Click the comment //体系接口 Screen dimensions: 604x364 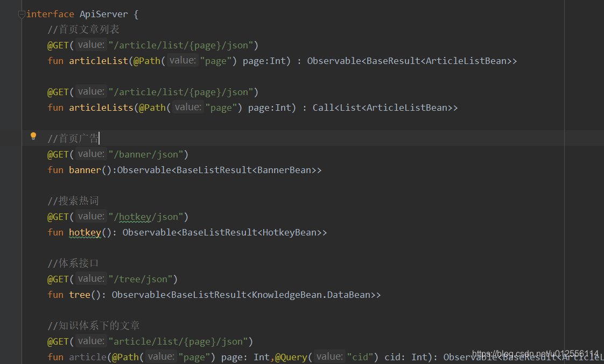(x=73, y=263)
